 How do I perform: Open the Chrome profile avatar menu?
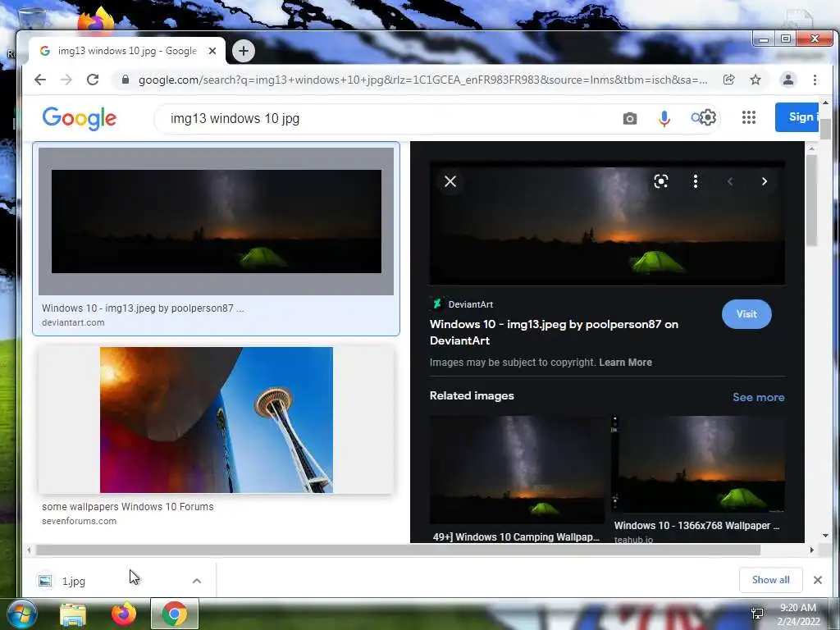coord(788,80)
